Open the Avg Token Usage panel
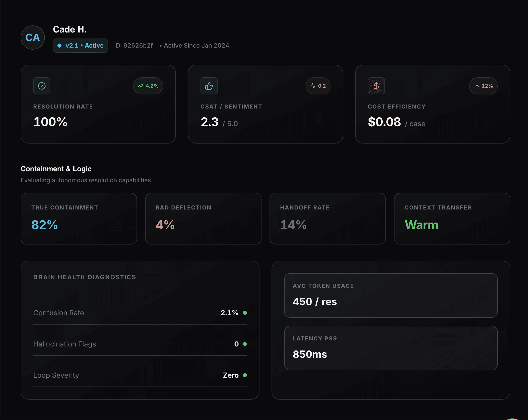Screen dimensions: 528x420 [x=391, y=295]
